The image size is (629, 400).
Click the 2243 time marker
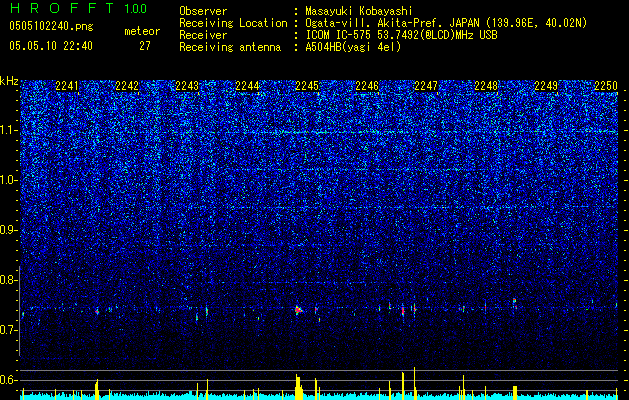(x=187, y=86)
